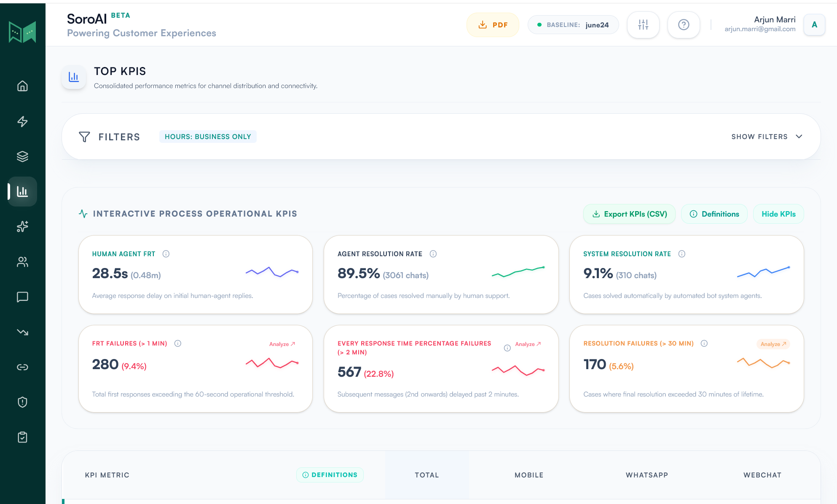Screen dimensions: 837x504
Task: Expand the Show Filters chevron
Action: pos(799,137)
